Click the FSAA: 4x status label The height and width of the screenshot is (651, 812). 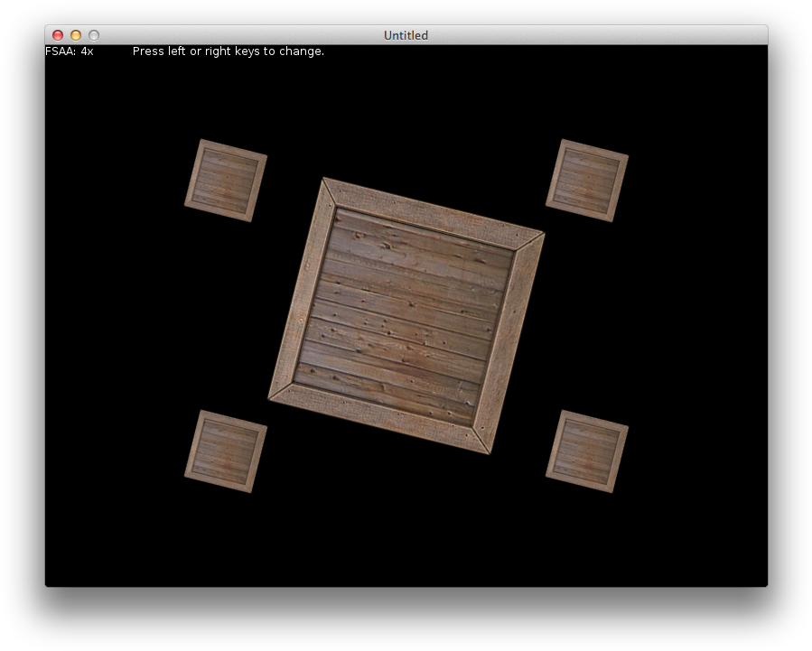(x=69, y=51)
